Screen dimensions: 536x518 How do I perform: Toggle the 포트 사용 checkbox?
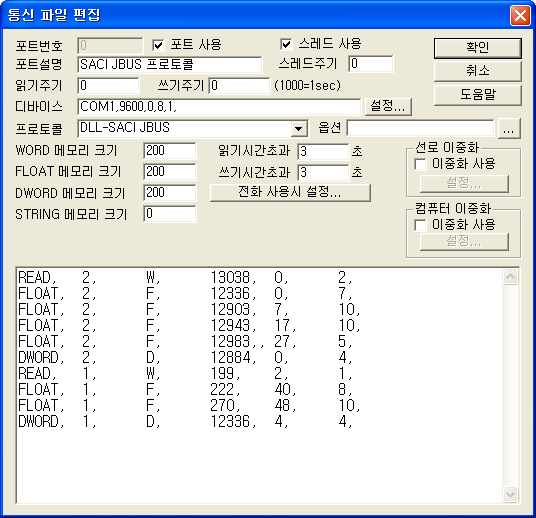point(158,45)
